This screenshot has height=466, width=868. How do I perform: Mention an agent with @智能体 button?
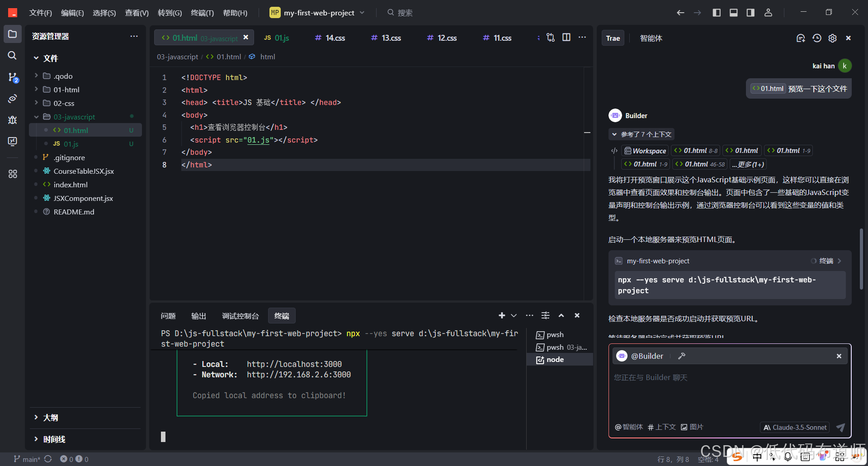click(629, 427)
